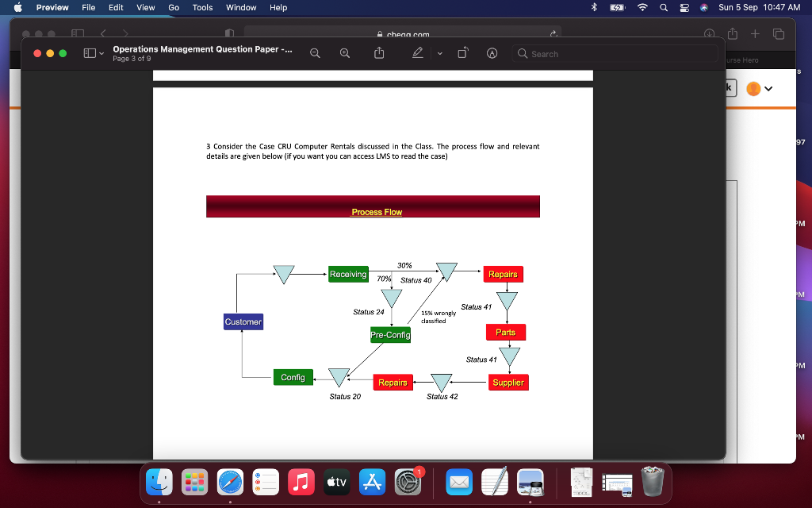The height and width of the screenshot is (508, 812).
Task: Zoom in on the PDF page
Action: [344, 54]
